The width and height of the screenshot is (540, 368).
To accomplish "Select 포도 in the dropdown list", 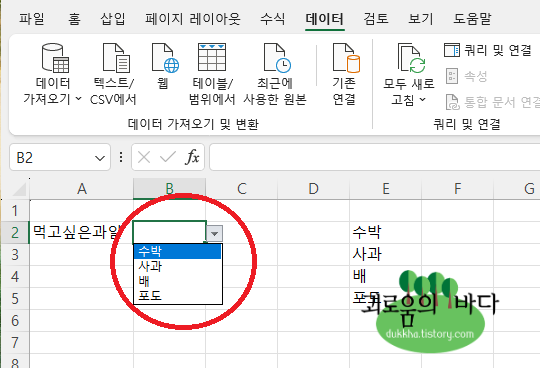I will pos(178,296).
